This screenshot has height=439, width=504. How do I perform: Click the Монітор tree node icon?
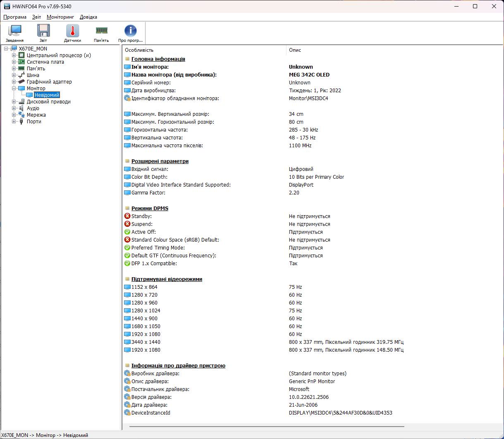coord(21,88)
